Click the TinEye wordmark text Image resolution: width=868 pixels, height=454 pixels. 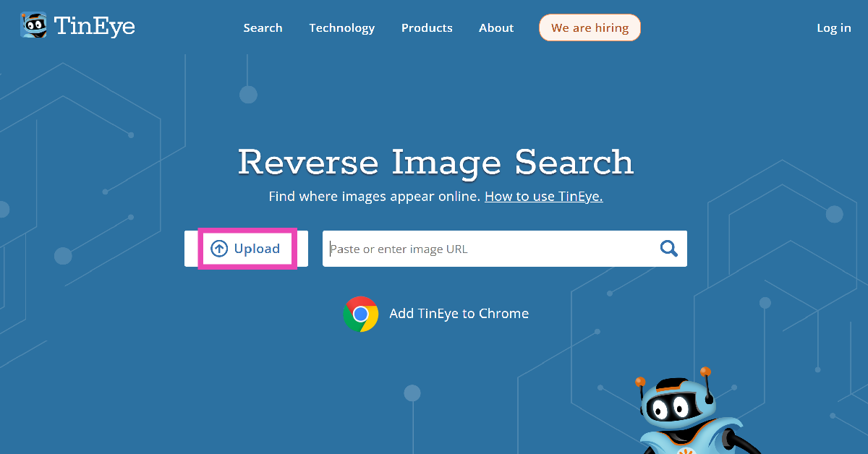(x=95, y=27)
